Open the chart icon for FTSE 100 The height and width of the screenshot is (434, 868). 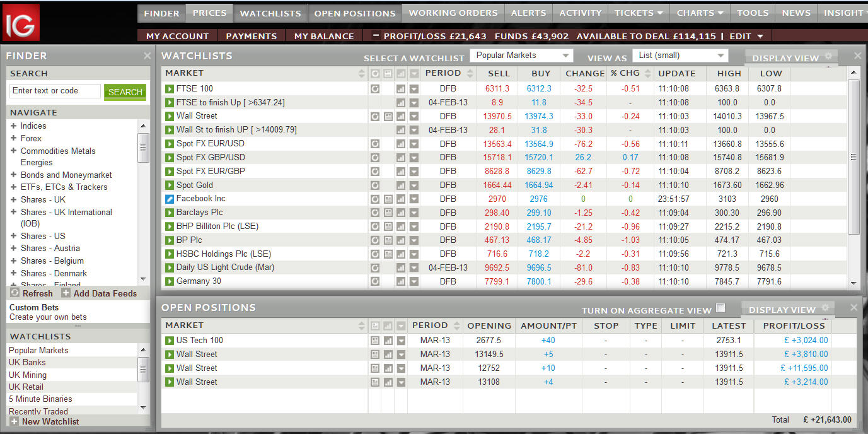[x=400, y=89]
